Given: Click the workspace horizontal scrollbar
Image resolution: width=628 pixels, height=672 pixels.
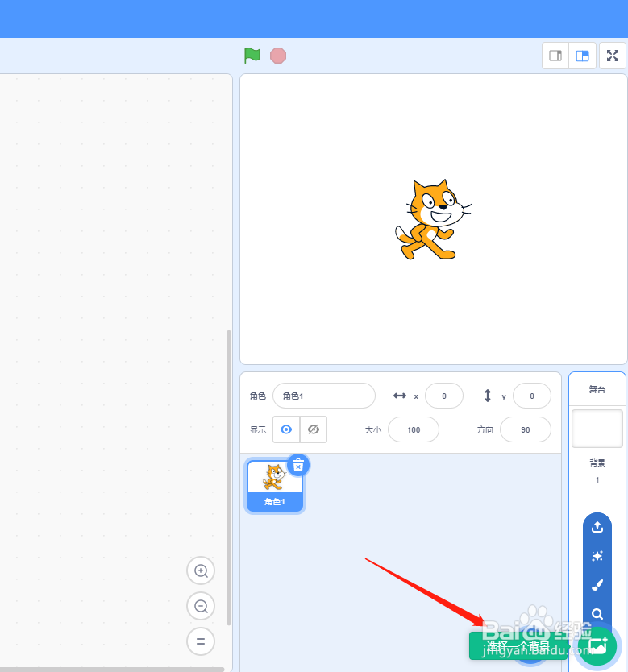Looking at the screenshot, I should (112, 669).
